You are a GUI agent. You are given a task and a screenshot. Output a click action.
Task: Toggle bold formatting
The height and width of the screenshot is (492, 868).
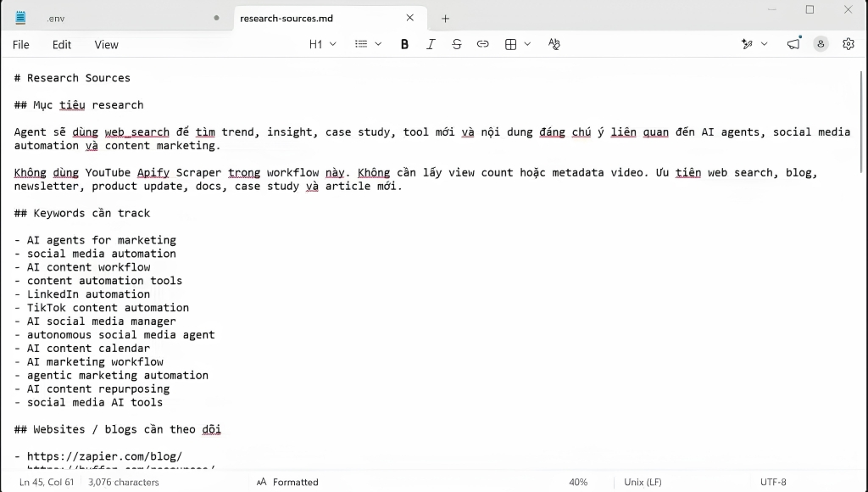pos(404,44)
